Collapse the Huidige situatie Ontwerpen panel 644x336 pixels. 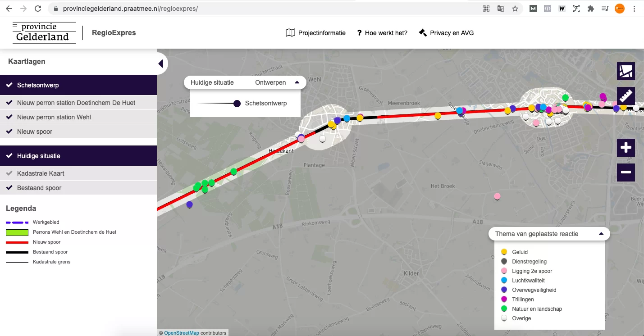coord(297,82)
